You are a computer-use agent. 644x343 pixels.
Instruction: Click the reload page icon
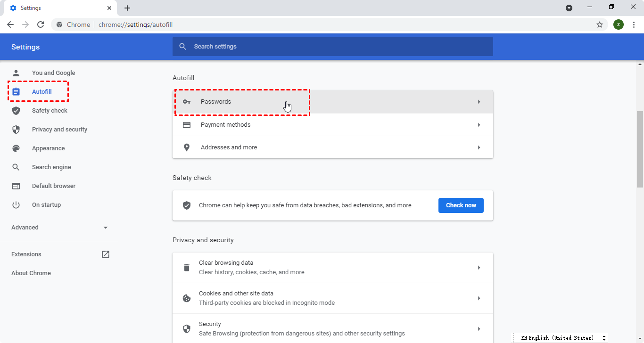tap(41, 24)
